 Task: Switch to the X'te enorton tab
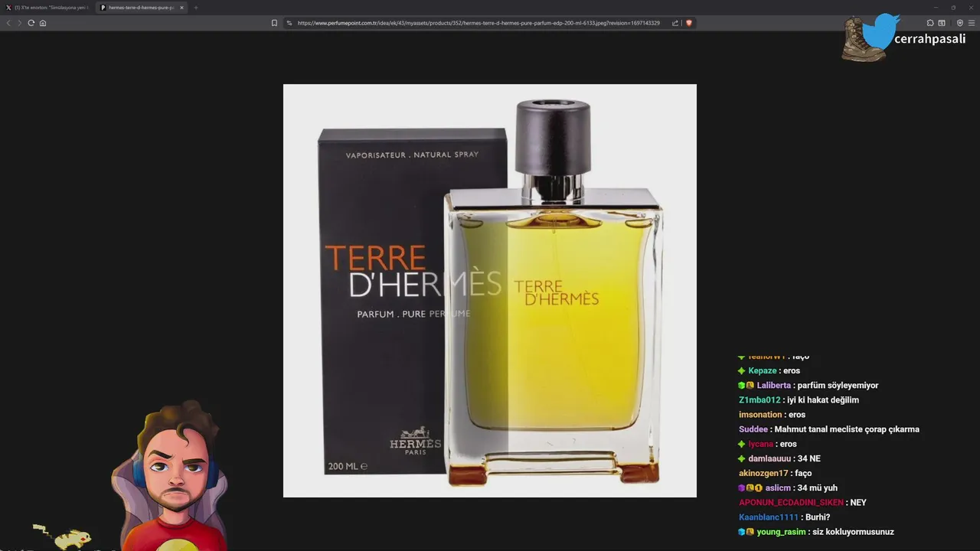(x=47, y=8)
